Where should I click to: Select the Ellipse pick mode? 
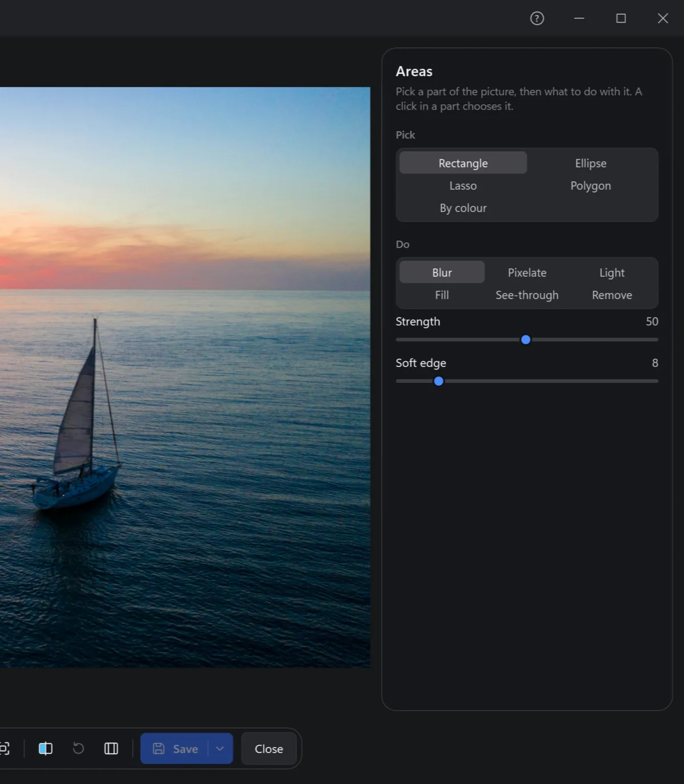tap(591, 163)
